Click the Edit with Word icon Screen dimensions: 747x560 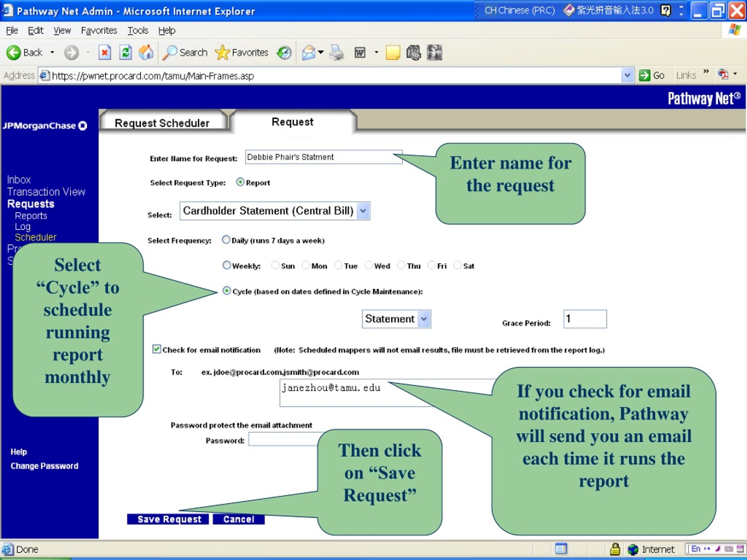coord(360,53)
